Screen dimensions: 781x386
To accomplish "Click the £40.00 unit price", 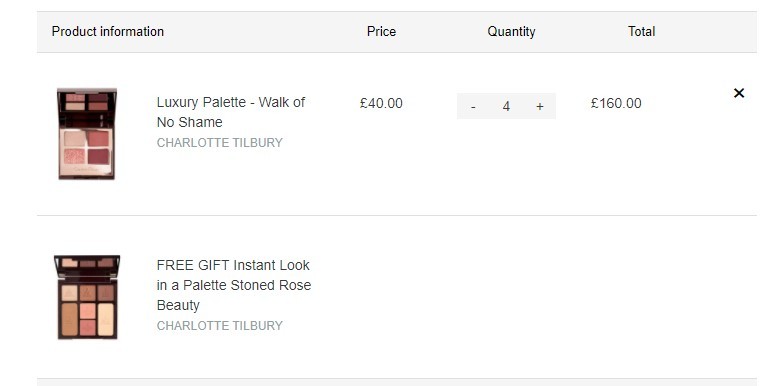I will coord(381,104).
